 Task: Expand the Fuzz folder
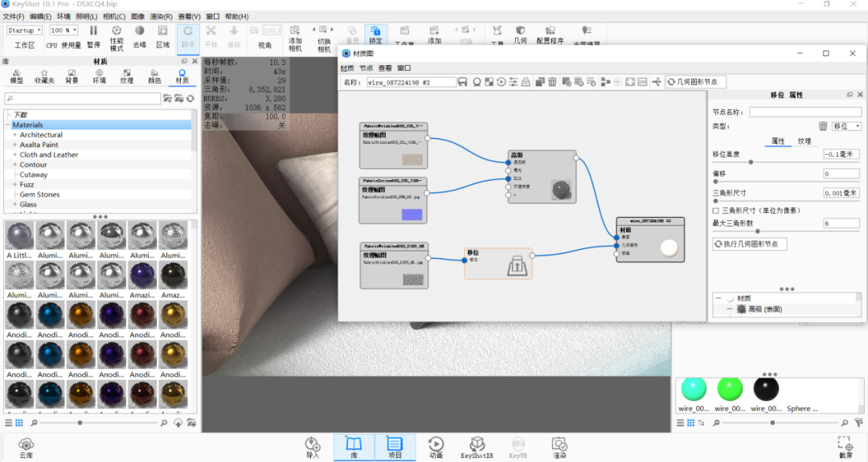[x=15, y=185]
